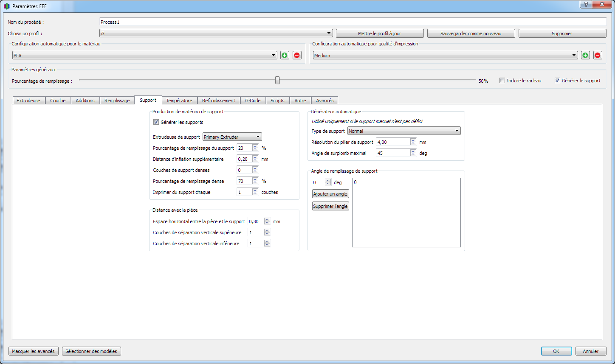
Task: Click the Couches de support denses field
Action: click(244, 170)
